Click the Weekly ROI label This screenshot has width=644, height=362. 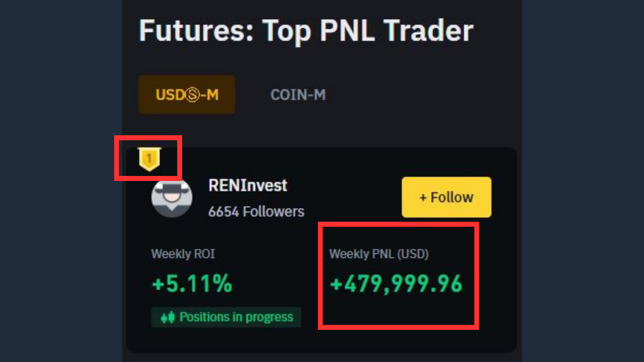(183, 254)
